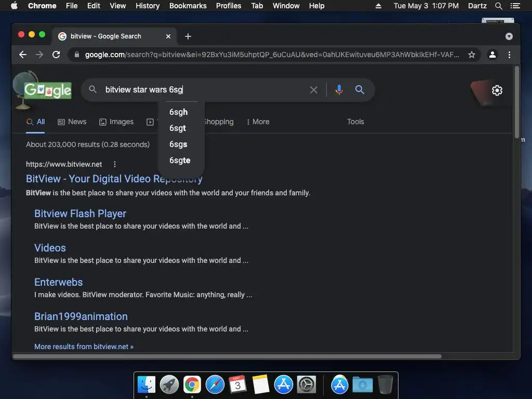This screenshot has height=399, width=532.
Task: Open the Downloads folder in Dock
Action: pos(362,384)
